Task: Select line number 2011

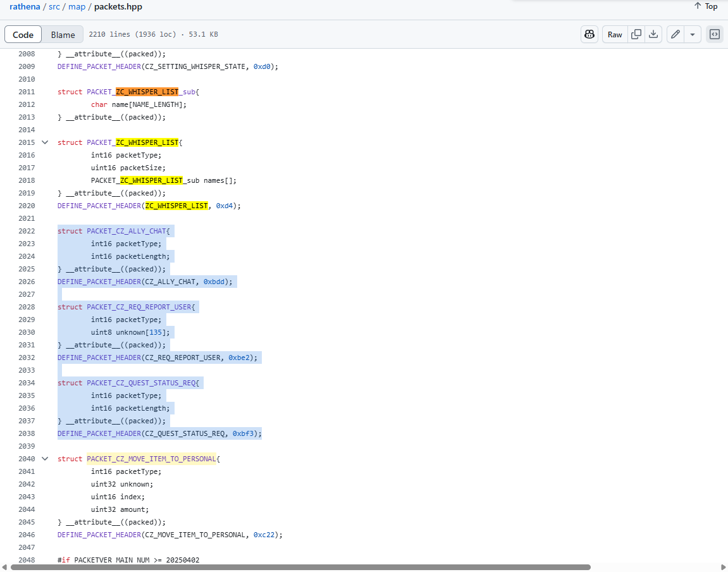Action: [x=27, y=92]
